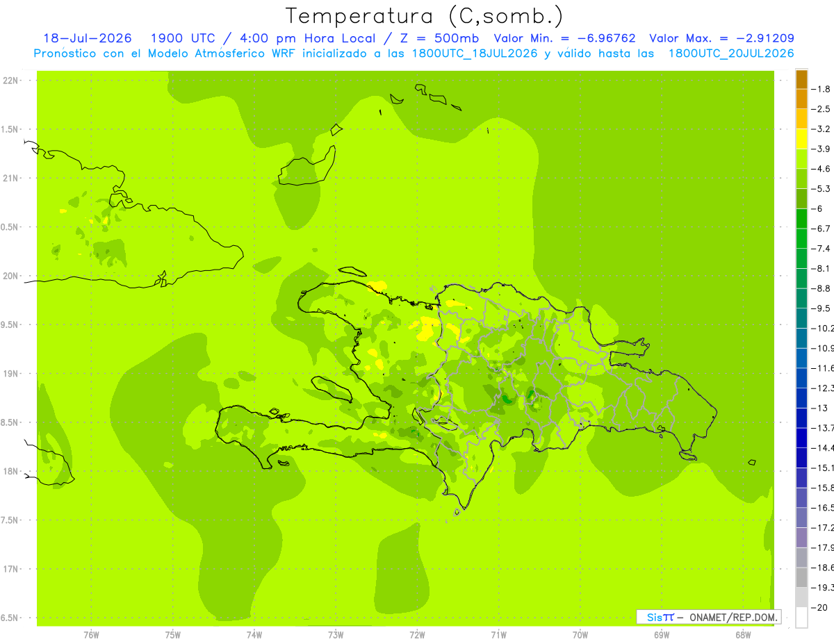Click the '-3.9' colorbar value
The height and width of the screenshot is (644, 834).
[821, 149]
